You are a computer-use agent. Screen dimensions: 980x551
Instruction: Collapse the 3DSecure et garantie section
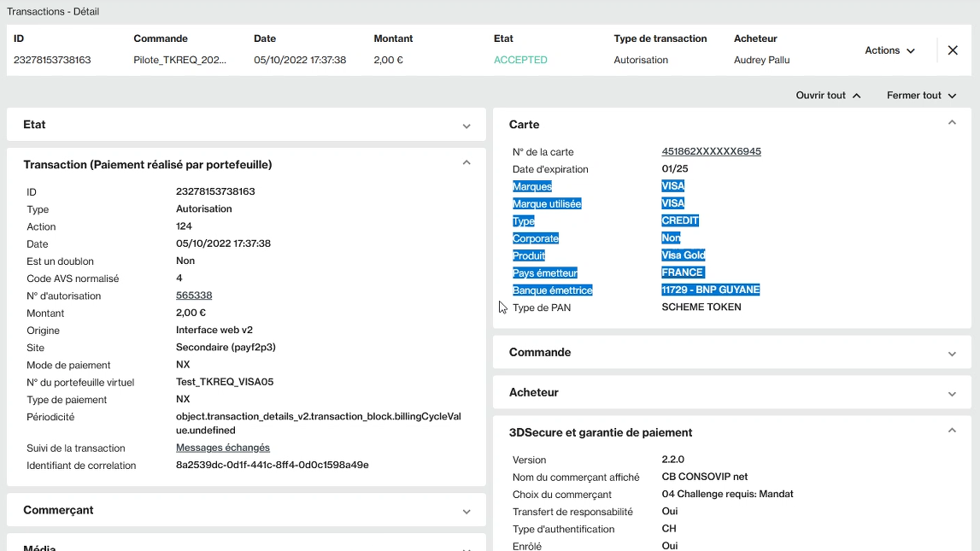952,431
